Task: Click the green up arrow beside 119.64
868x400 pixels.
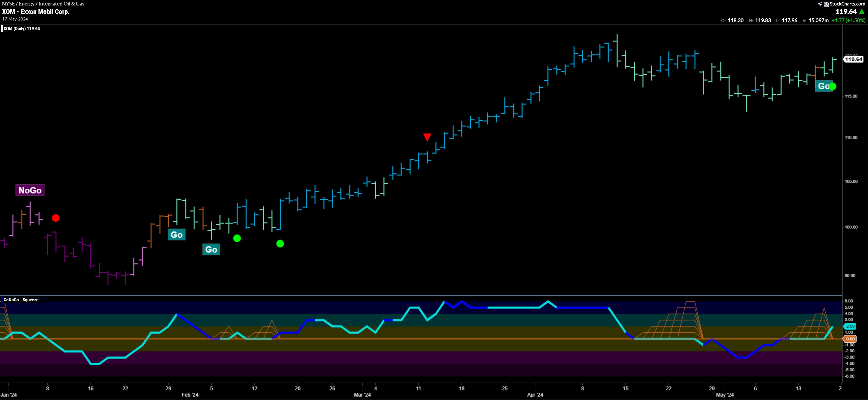Action: [862, 11]
